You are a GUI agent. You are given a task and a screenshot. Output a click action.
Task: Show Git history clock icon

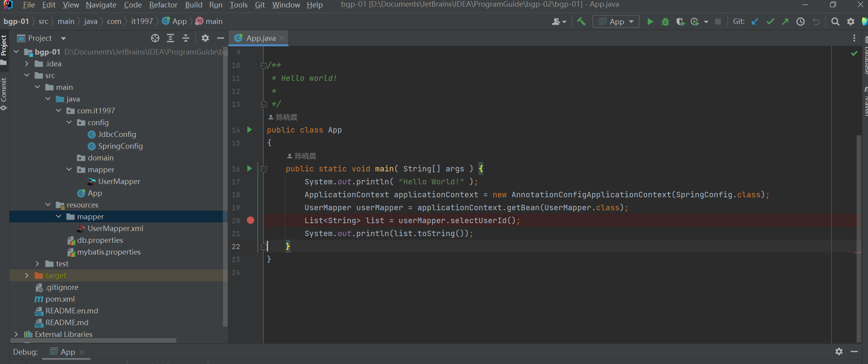801,22
